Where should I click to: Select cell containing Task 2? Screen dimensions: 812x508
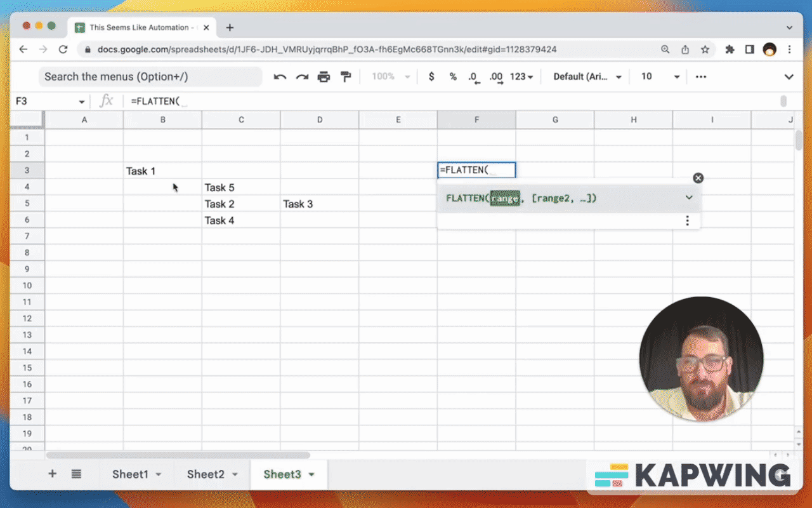click(x=241, y=203)
